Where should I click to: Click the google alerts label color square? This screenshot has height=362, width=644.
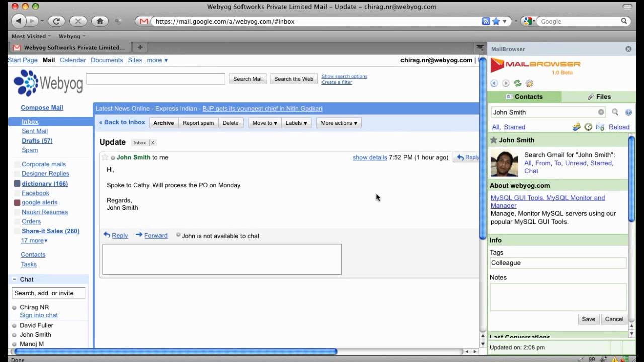tap(17, 203)
